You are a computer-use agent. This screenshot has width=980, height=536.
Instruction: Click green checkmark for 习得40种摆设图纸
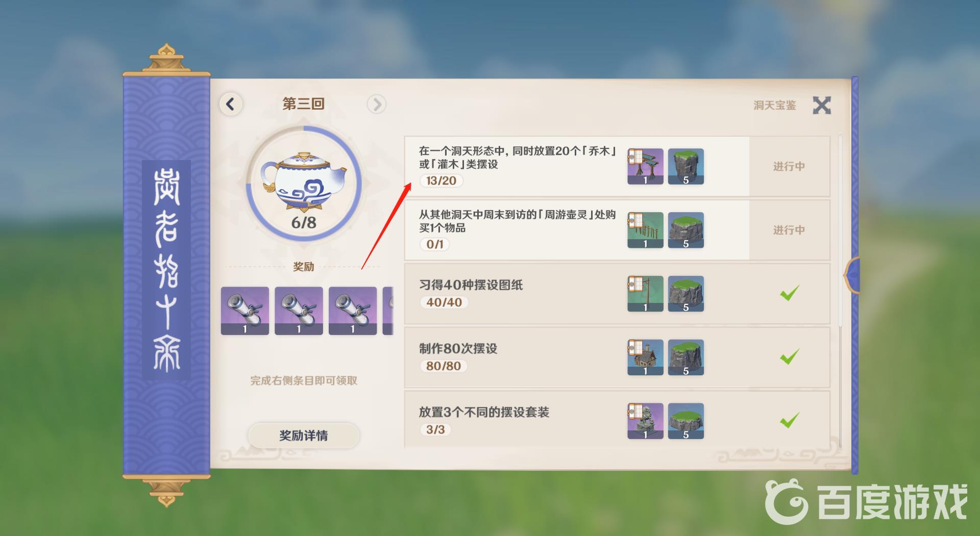click(x=789, y=293)
